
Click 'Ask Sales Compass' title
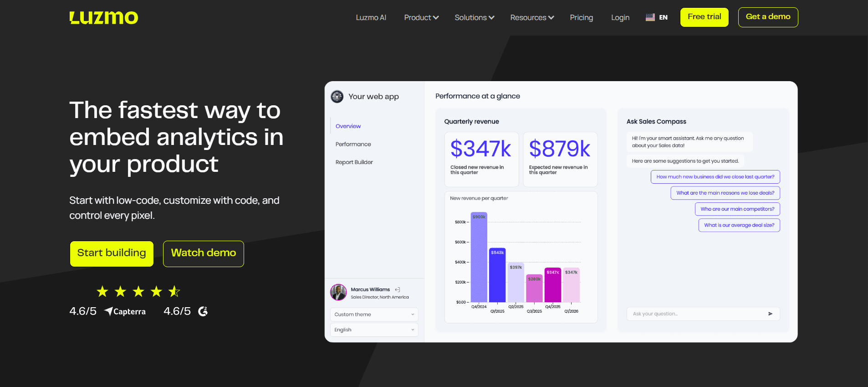656,122
